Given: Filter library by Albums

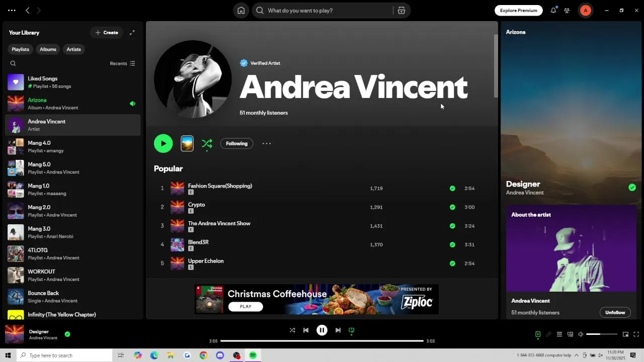Looking at the screenshot, I should [x=48, y=49].
